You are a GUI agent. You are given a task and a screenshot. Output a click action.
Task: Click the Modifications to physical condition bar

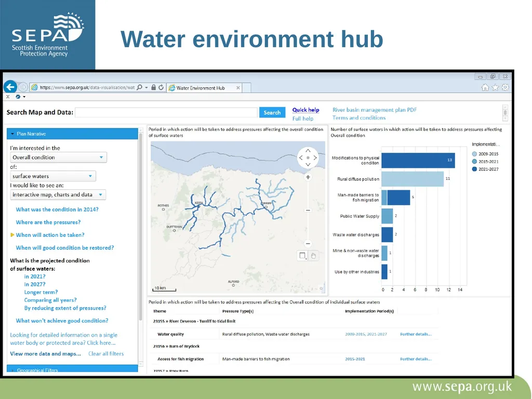click(x=418, y=160)
